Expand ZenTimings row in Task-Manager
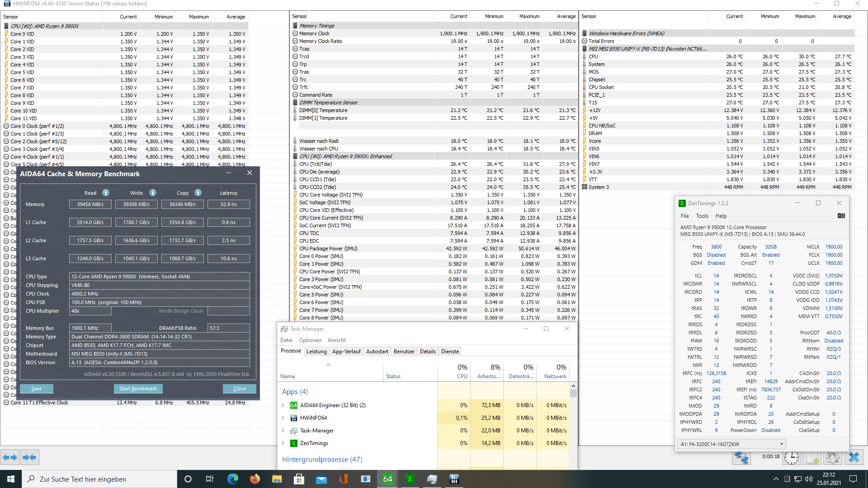The width and height of the screenshot is (868, 488). pyautogui.click(x=283, y=443)
